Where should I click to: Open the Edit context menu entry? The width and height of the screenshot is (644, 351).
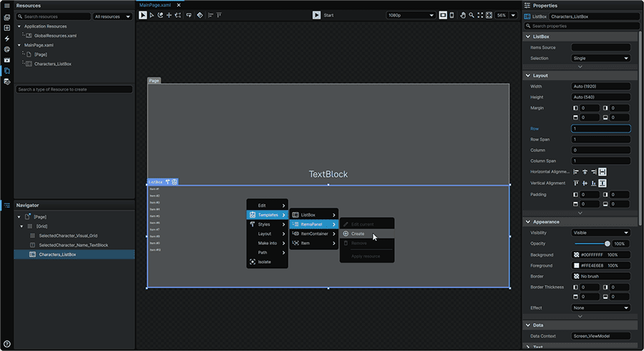point(267,206)
